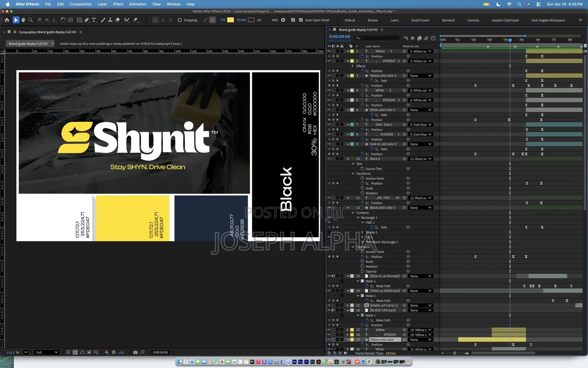Switch to the Small Screen workspace

420,20
